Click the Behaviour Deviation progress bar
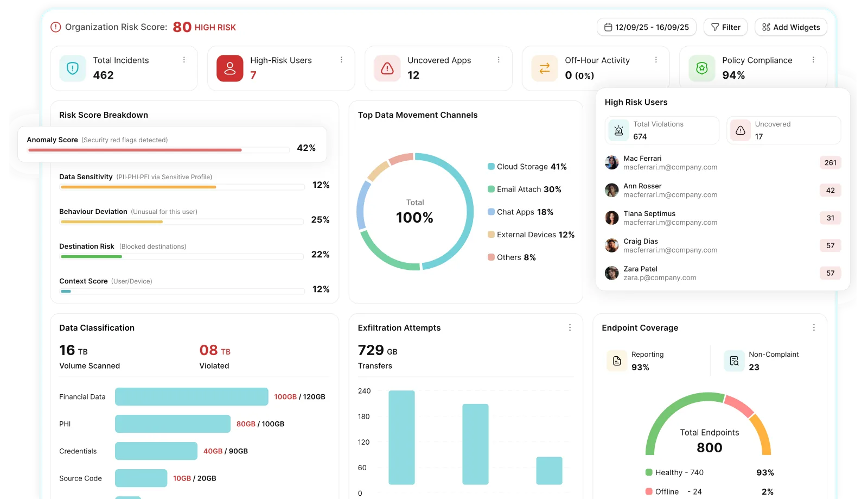Screen dimensions: 868x499 (181, 222)
